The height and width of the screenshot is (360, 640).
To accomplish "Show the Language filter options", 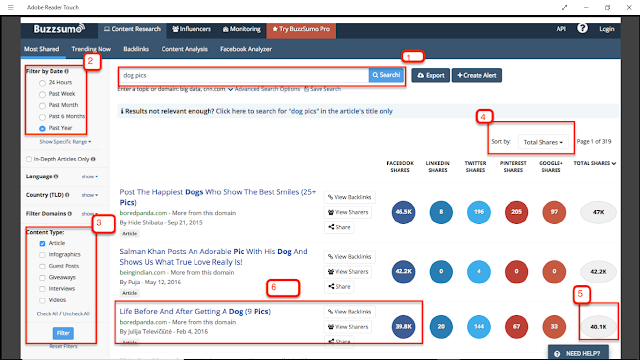I will coord(89,177).
